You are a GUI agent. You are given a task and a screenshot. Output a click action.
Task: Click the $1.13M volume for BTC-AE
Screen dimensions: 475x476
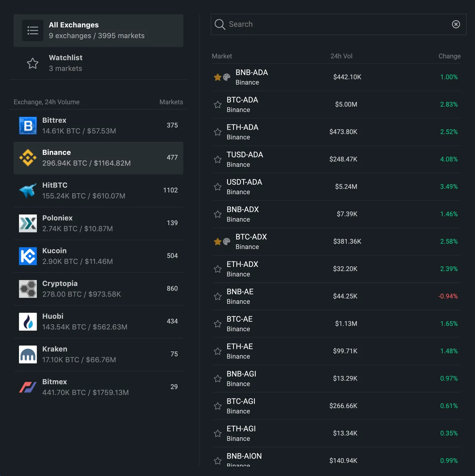coord(346,324)
